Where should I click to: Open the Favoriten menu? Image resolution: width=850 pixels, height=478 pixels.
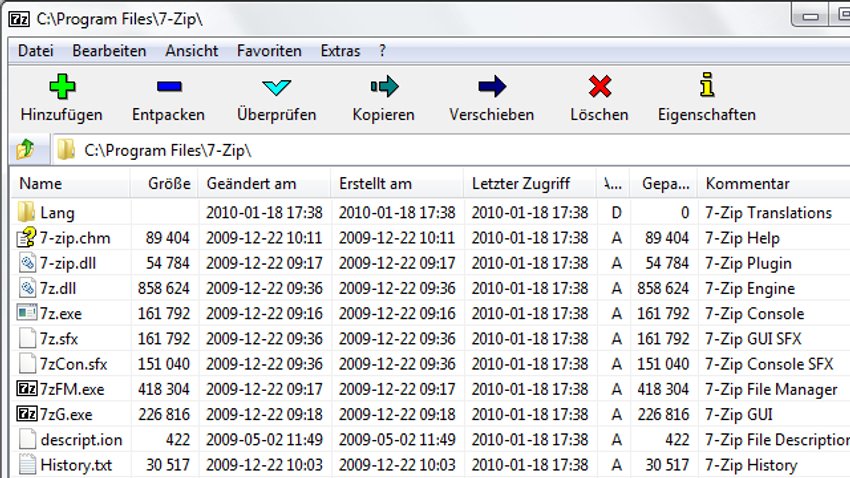click(269, 51)
